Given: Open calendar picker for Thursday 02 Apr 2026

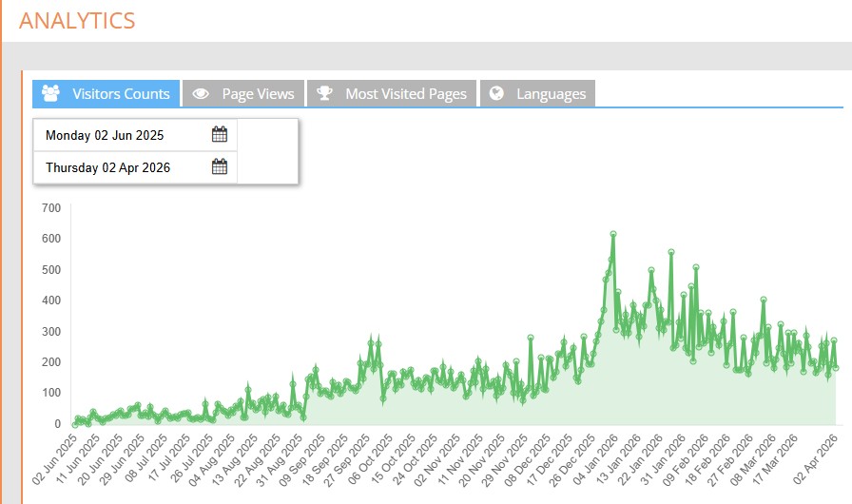Looking at the screenshot, I should (x=220, y=167).
